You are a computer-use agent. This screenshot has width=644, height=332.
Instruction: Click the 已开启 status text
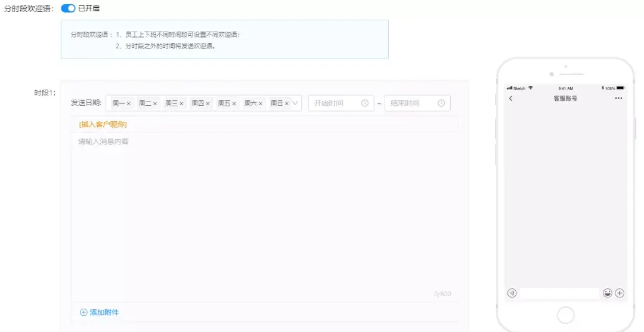point(89,8)
